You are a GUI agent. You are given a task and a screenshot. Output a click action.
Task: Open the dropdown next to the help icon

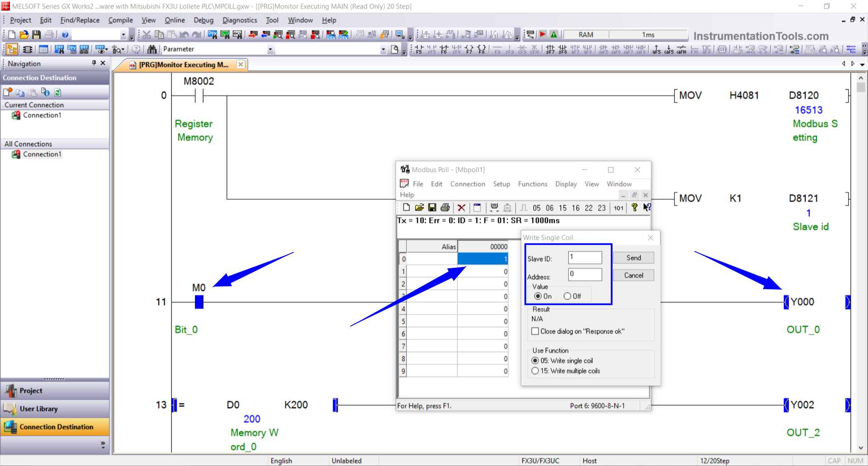click(123, 35)
